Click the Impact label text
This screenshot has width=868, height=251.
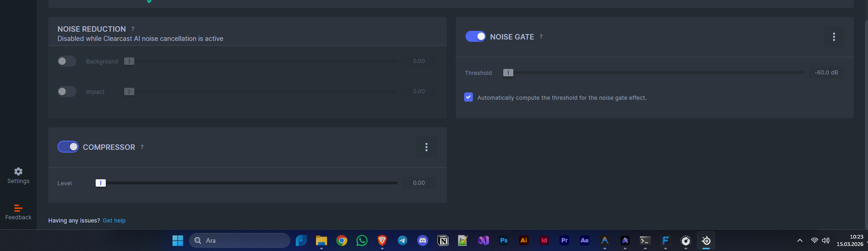pos(95,92)
